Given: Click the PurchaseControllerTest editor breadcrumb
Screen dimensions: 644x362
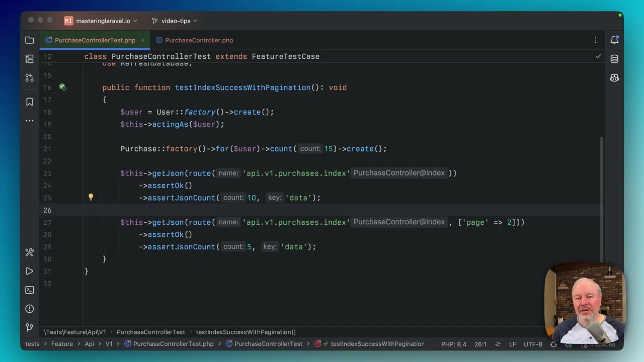Looking at the screenshot, I should click(x=151, y=332).
